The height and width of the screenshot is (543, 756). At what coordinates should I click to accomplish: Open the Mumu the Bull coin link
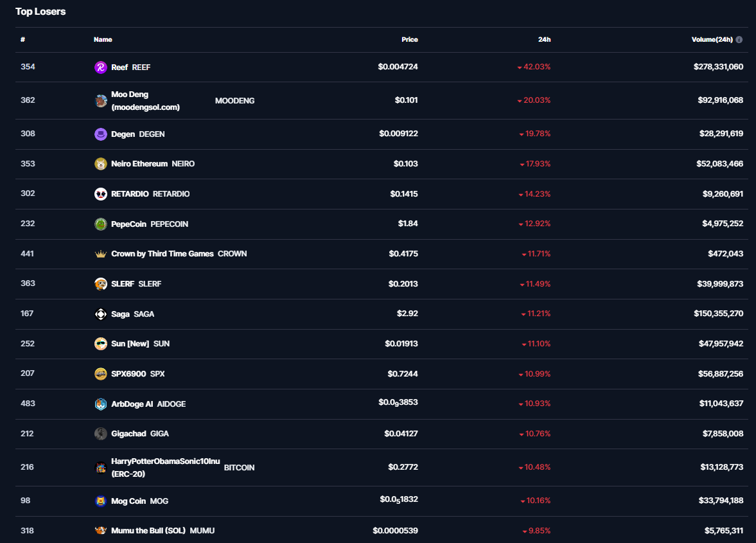click(148, 531)
